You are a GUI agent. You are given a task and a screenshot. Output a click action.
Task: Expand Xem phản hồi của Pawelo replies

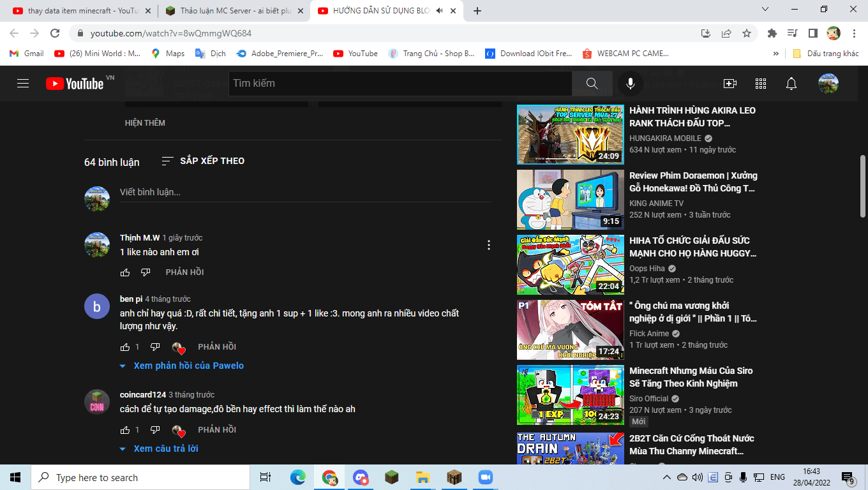click(182, 366)
